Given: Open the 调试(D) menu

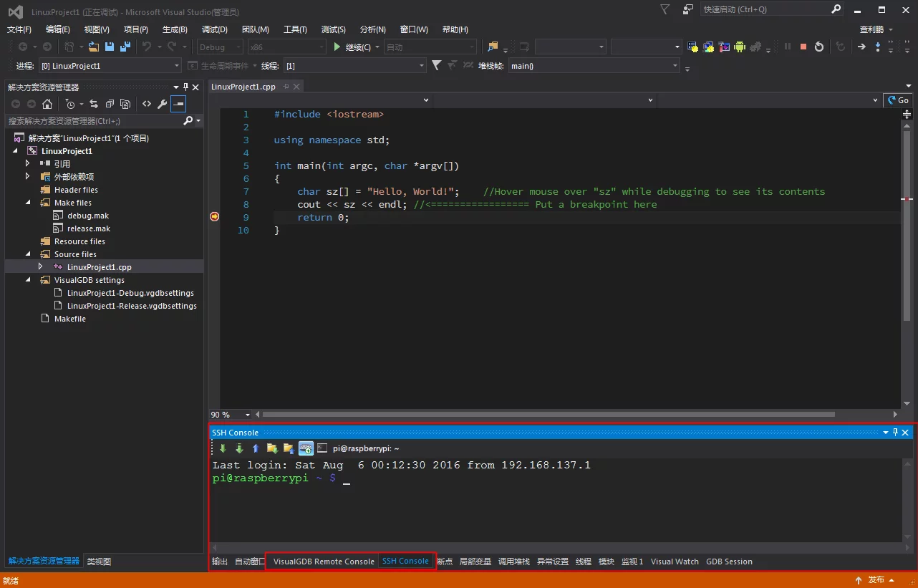Looking at the screenshot, I should (214, 29).
